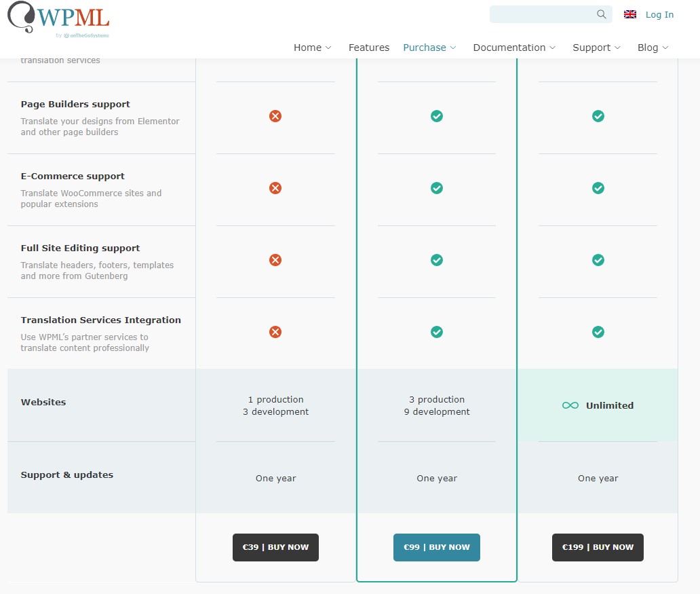Click 'Translate your designs from Elementor' description
Viewport: 700px width, 594px height.
100,126
